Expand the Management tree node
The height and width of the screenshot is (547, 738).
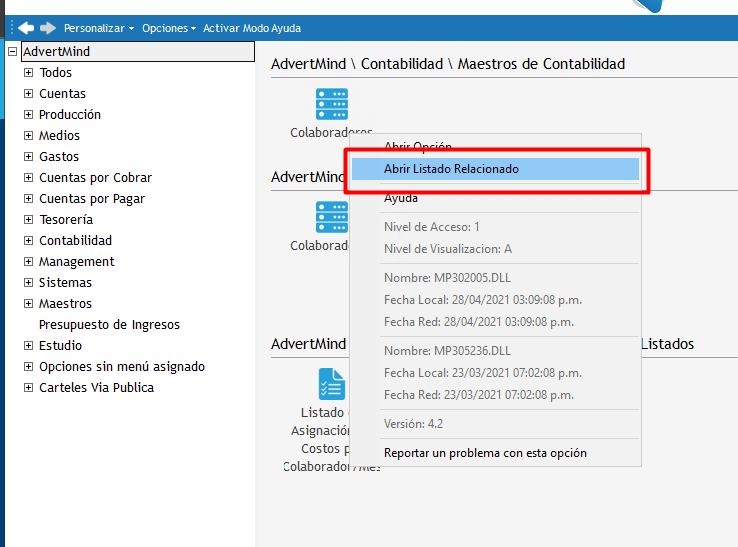(x=29, y=262)
